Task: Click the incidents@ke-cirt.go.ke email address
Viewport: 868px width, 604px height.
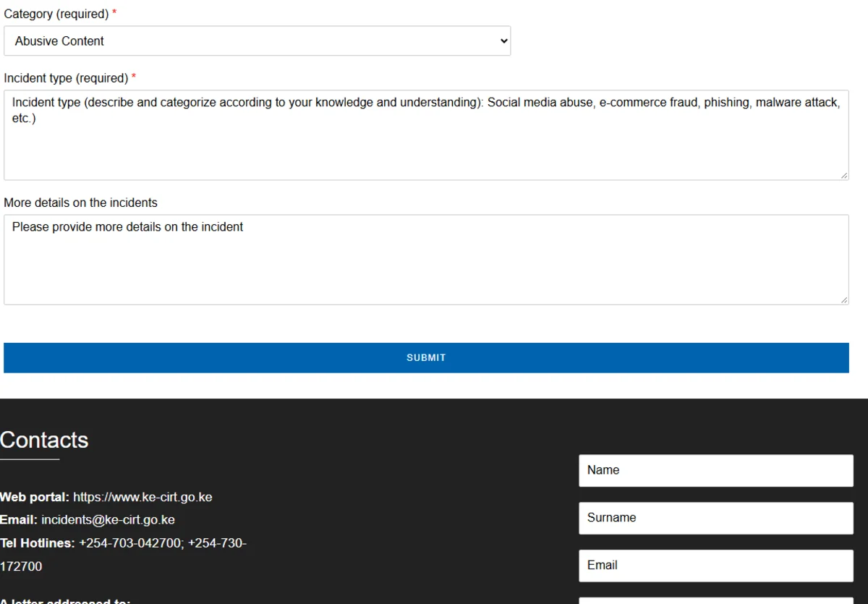Action: tap(108, 520)
